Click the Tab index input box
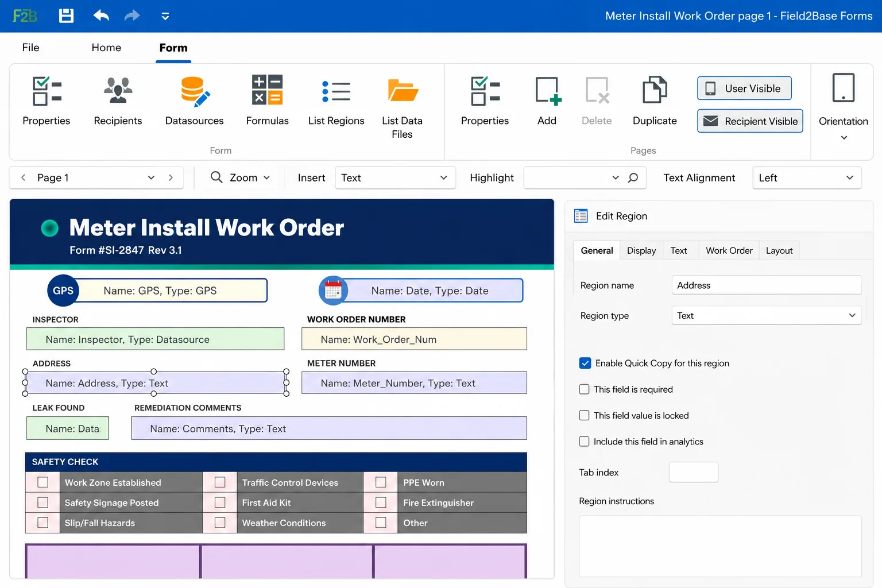Image resolution: width=882 pixels, height=588 pixels. tap(694, 473)
